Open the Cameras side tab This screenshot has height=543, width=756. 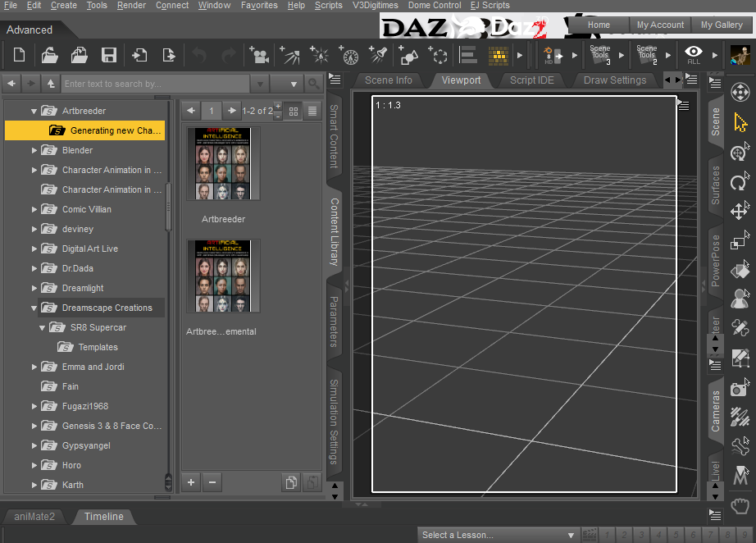716,411
